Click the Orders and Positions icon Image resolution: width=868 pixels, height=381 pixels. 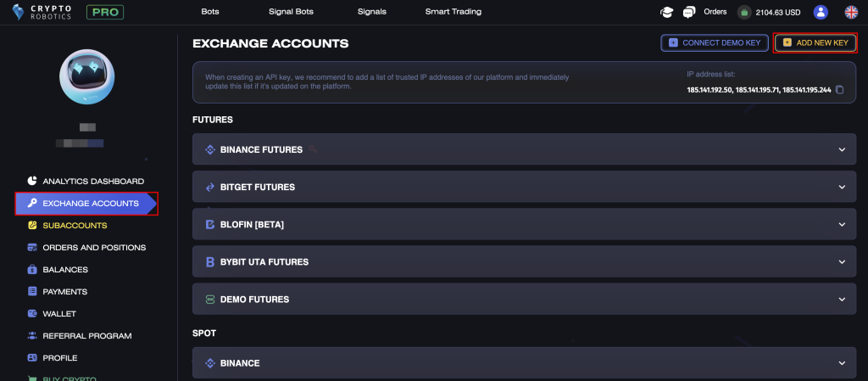[x=32, y=248]
